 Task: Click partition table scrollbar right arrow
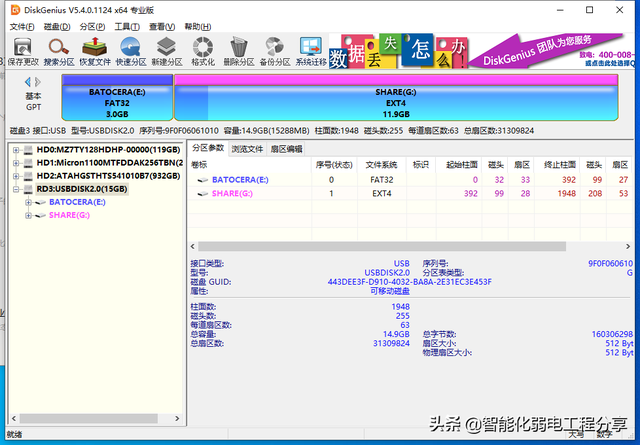pyautogui.click(x=628, y=246)
